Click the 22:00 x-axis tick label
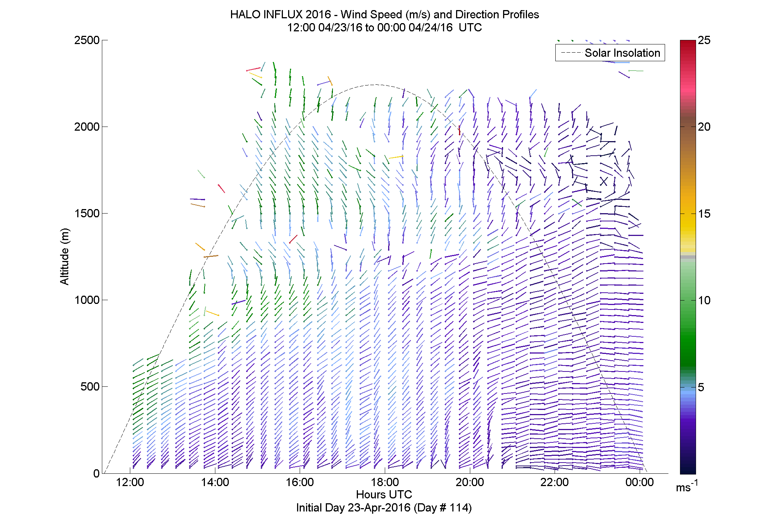The width and height of the screenshot is (783, 532). [555, 482]
